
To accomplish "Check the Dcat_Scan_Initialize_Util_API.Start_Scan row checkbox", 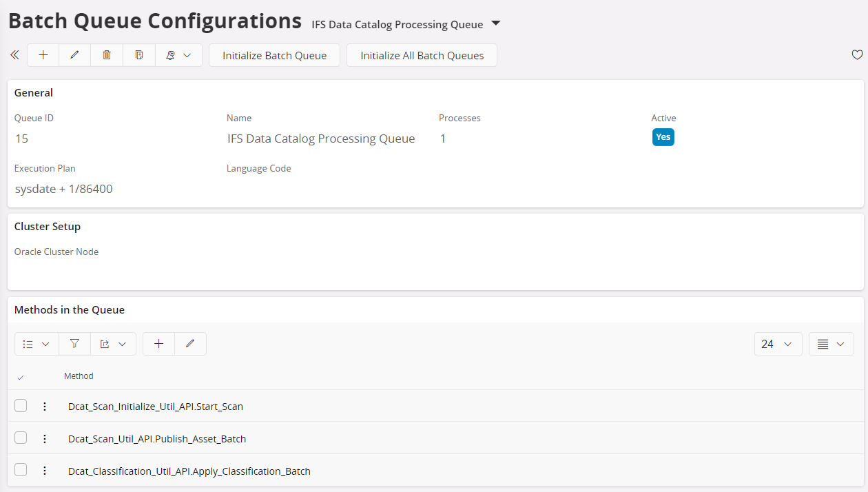I will click(x=21, y=406).
